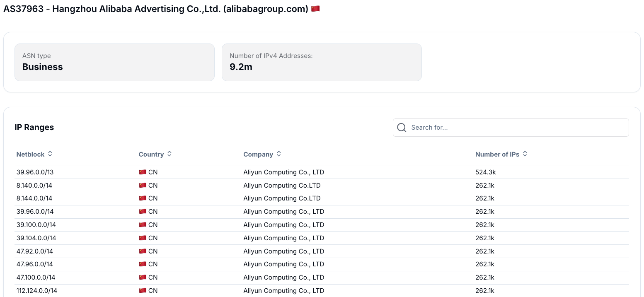The width and height of the screenshot is (644, 297).
Task: Click the Number of IPs sort arrows
Action: (x=525, y=154)
